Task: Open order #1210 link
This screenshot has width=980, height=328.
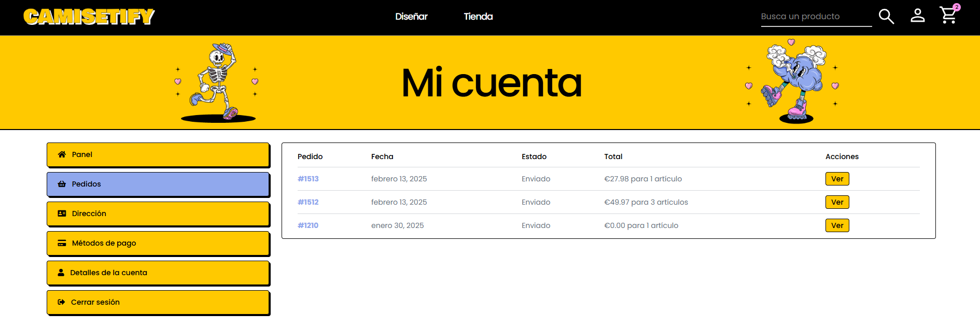Action: click(308, 225)
